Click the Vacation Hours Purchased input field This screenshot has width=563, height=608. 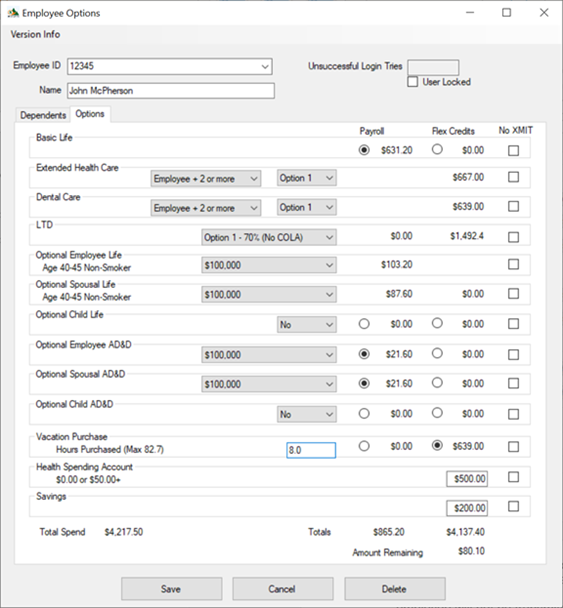point(311,451)
